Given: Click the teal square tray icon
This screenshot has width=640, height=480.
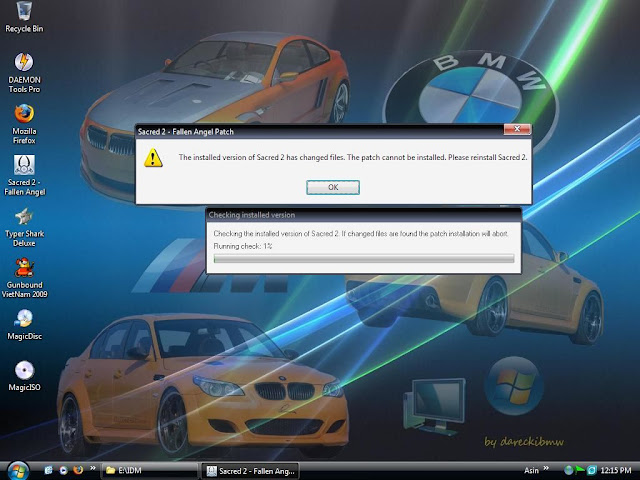Looking at the screenshot, I should 591,470.
